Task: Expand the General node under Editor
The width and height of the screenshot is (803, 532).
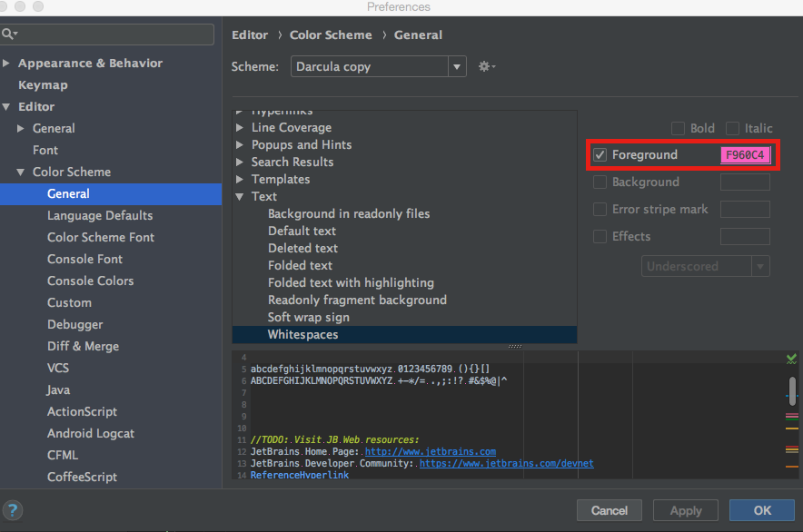Action: coord(21,129)
